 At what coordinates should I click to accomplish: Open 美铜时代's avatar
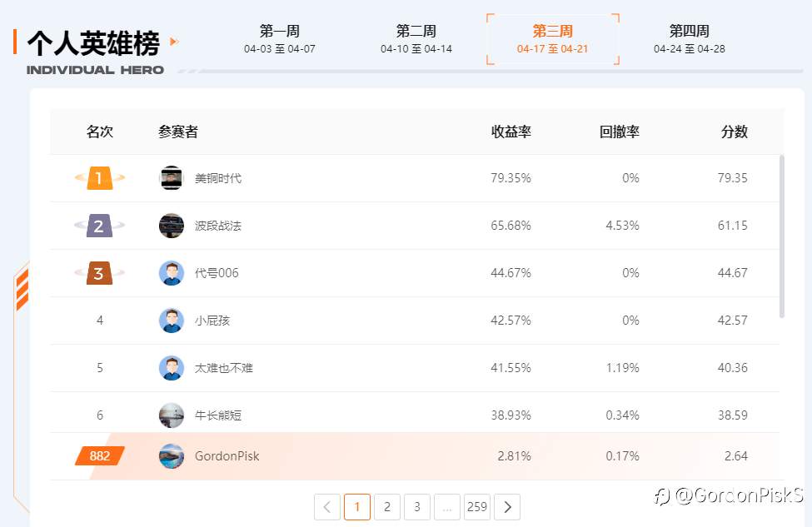(x=172, y=178)
